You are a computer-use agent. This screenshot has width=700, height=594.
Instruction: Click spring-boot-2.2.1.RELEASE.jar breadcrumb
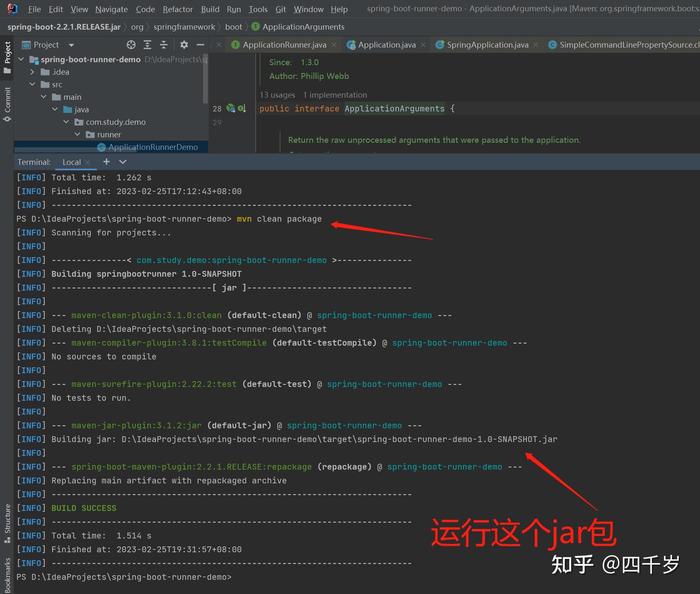click(64, 27)
